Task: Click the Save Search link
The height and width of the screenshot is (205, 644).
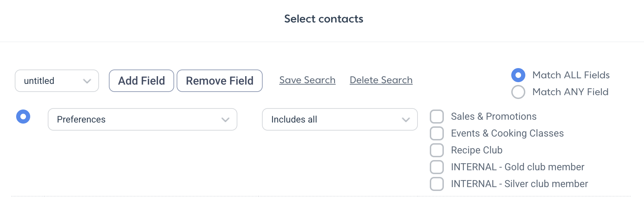Action: (x=307, y=80)
